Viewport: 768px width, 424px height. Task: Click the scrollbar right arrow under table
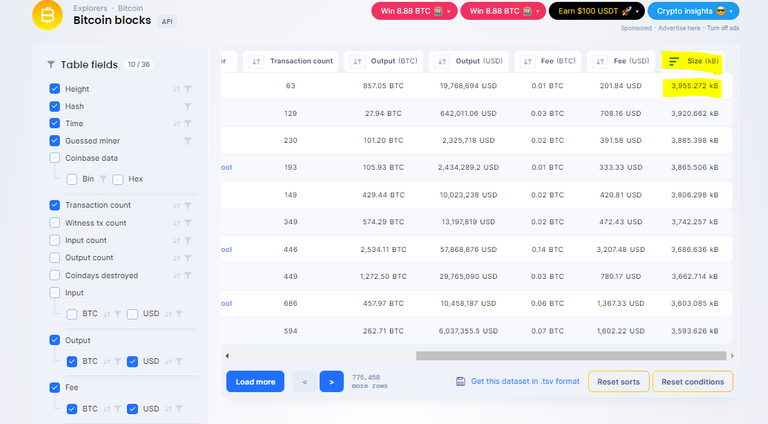tap(732, 356)
